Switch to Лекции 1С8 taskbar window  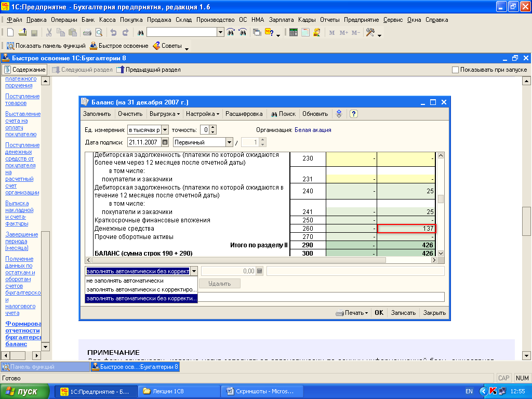179,392
